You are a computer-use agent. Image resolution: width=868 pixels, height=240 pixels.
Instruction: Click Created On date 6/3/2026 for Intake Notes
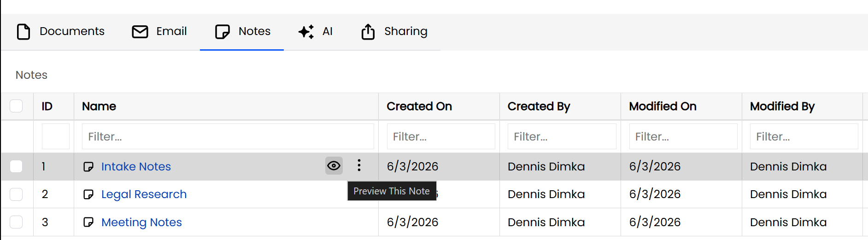tap(412, 166)
